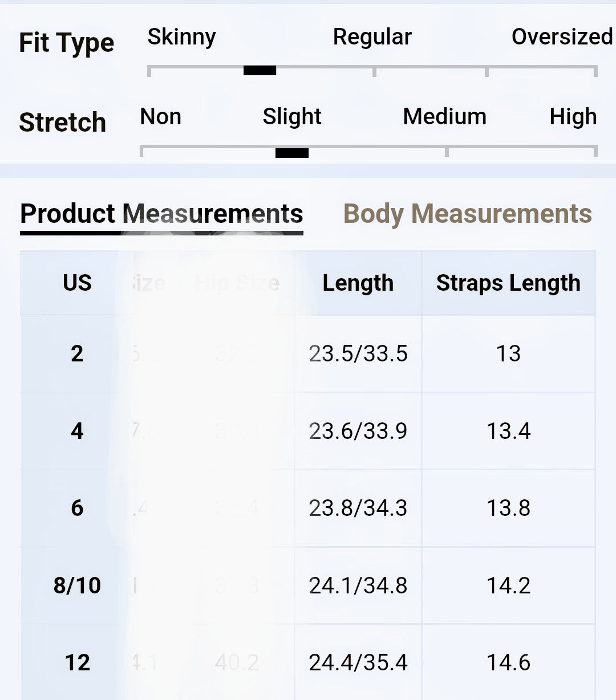Screen dimensions: 616x700
Task: Switch to Body Measurements tab
Action: point(467,214)
